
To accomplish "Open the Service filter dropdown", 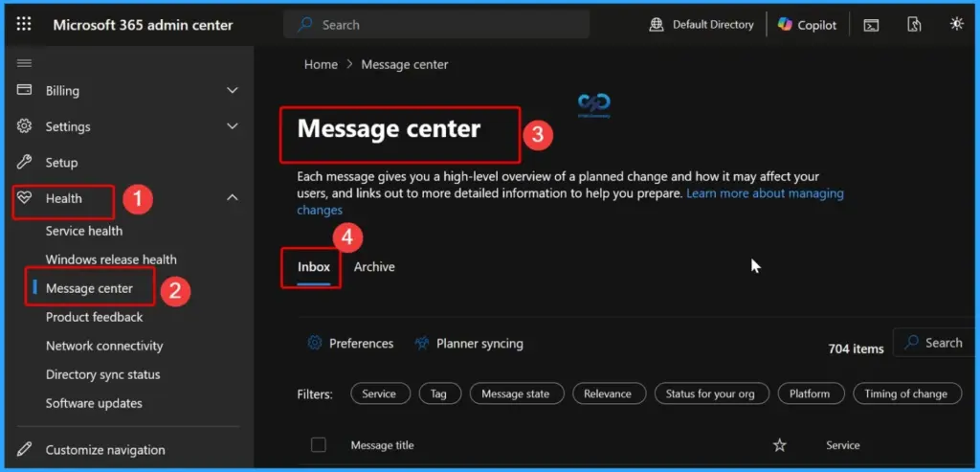I will [x=379, y=393].
